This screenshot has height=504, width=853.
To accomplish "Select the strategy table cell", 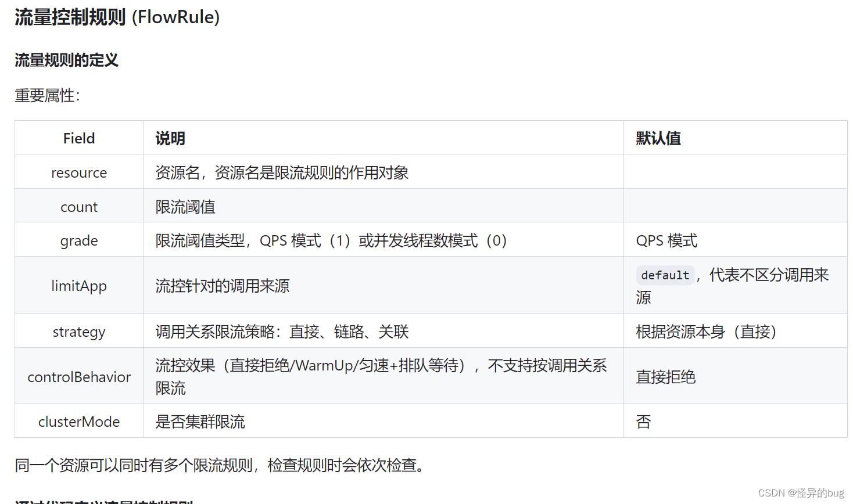I will 78,331.
